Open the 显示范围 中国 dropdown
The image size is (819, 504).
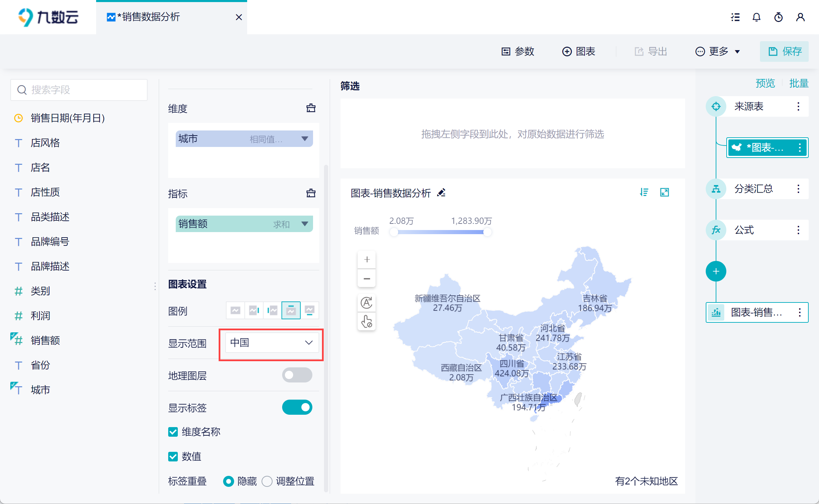pyautogui.click(x=272, y=343)
